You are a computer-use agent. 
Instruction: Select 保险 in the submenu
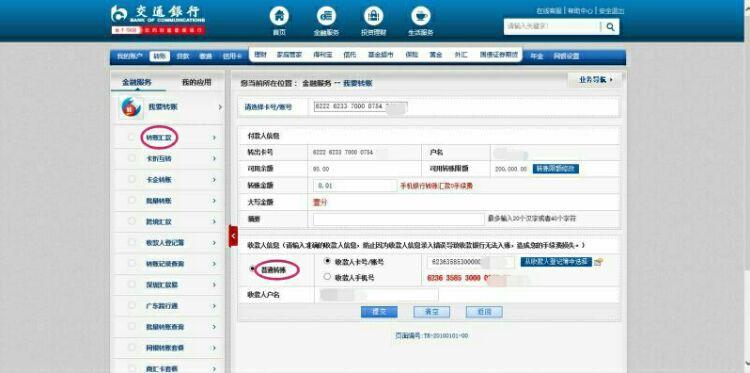[412, 55]
